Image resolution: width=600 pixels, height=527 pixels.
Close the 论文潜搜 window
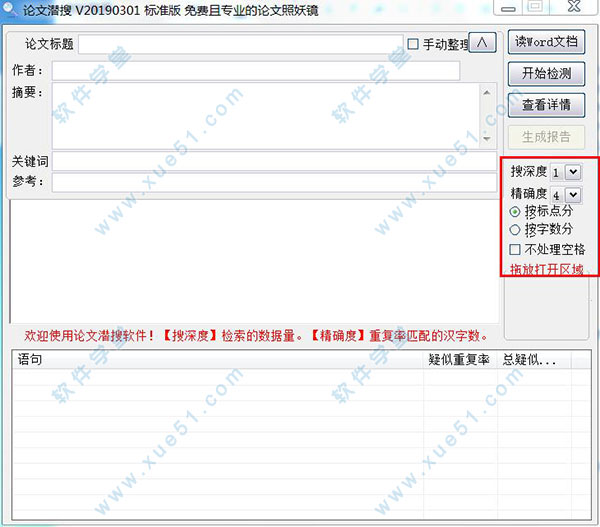pyautogui.click(x=574, y=7)
